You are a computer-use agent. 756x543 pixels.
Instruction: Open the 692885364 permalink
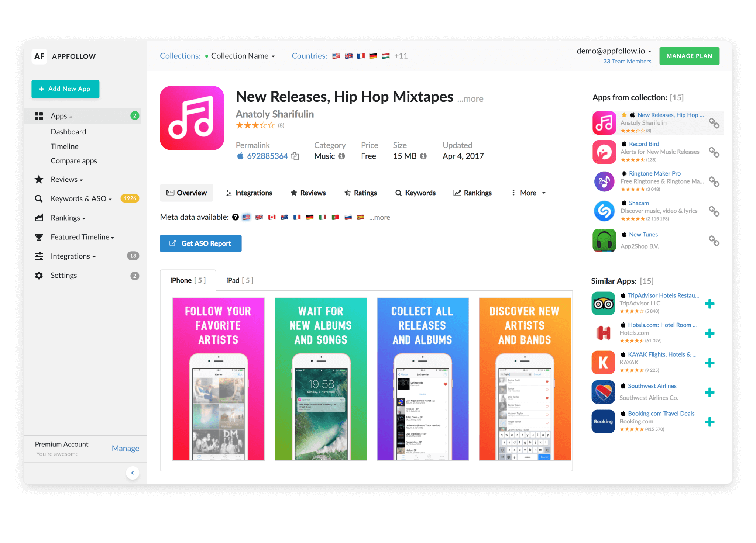(x=268, y=156)
